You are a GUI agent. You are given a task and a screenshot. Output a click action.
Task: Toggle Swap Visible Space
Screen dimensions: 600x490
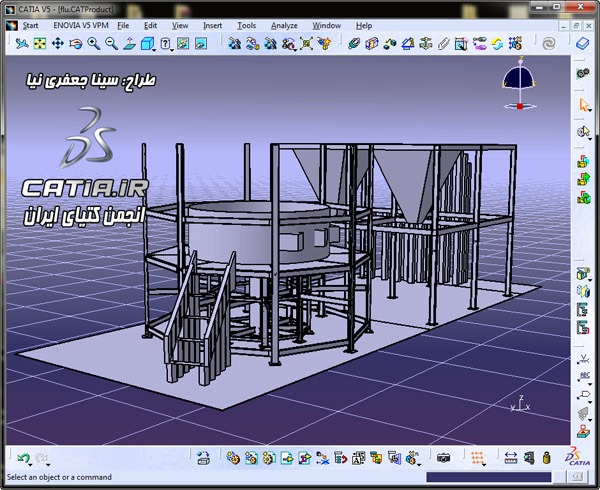click(201, 44)
